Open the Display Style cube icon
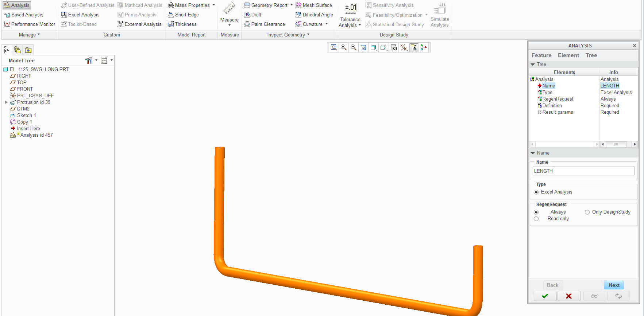The height and width of the screenshot is (316, 644). point(373,47)
